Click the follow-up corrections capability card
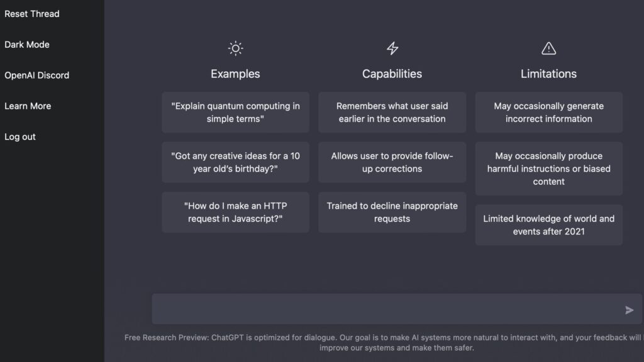 pyautogui.click(x=392, y=162)
